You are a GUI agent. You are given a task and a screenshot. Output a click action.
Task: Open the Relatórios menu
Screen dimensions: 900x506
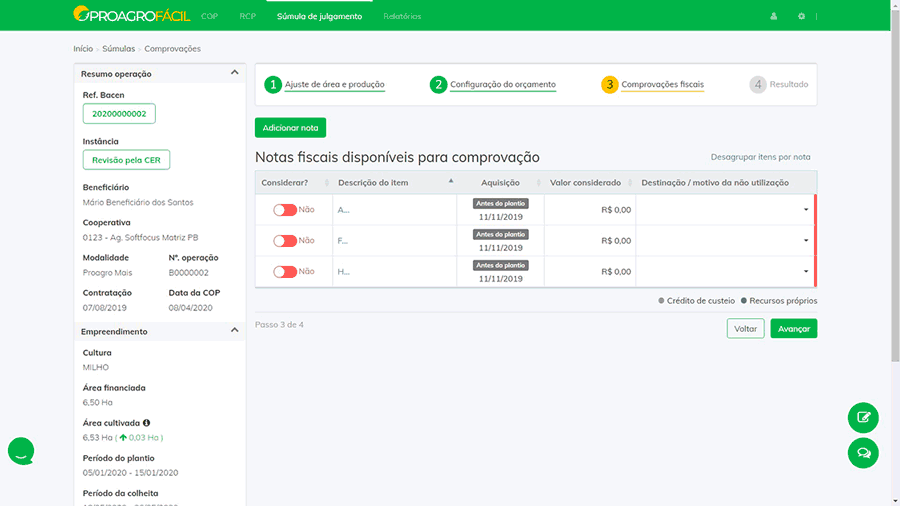pyautogui.click(x=402, y=16)
